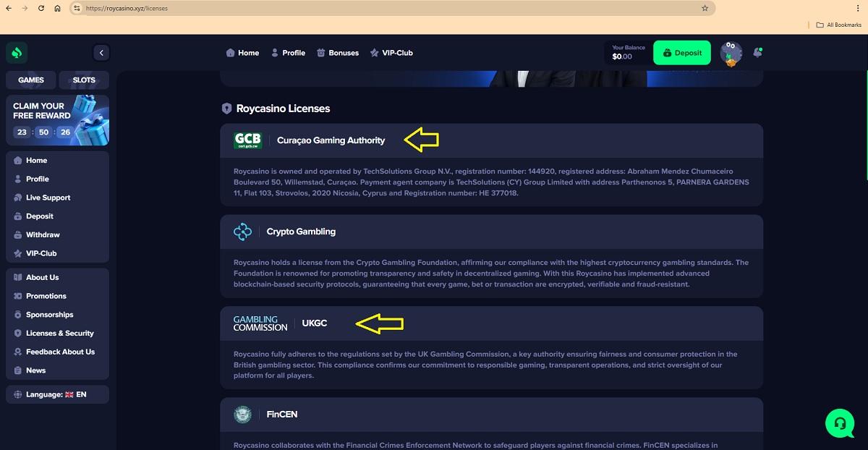Open the live chat headset icon

(x=839, y=423)
